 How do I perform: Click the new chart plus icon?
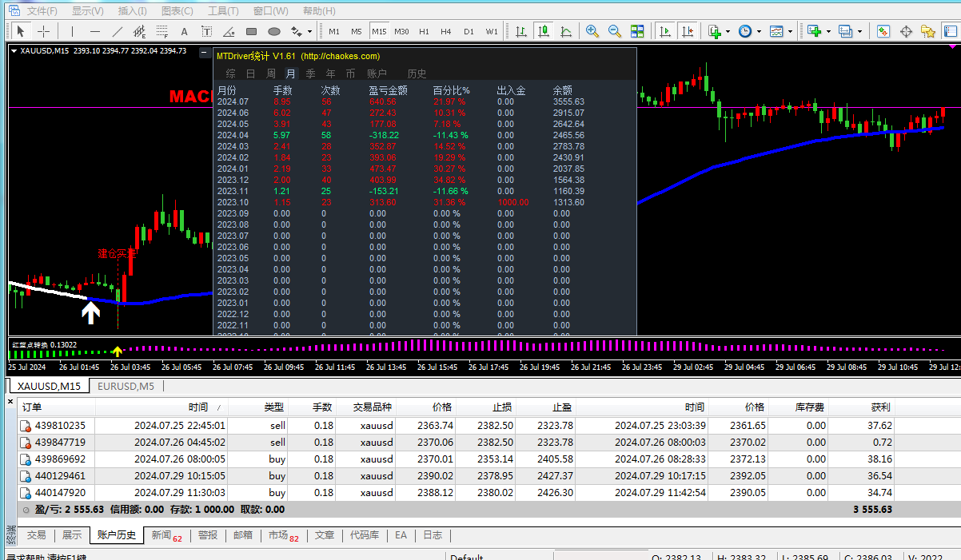[x=815, y=31]
